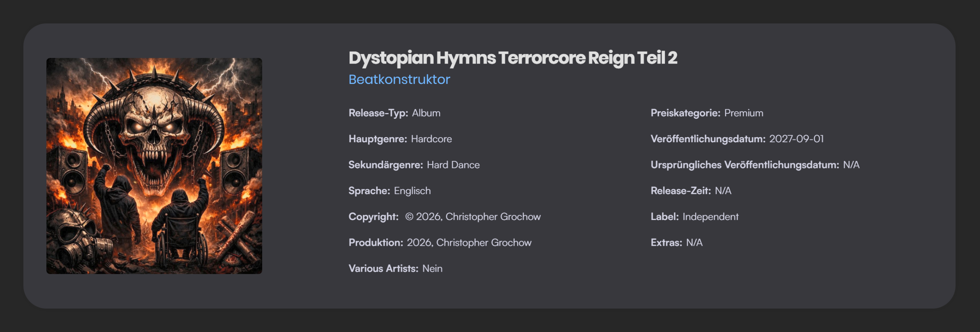Click the Hauptgenre value Hardcore
The width and height of the screenshot is (980, 332).
(431, 139)
